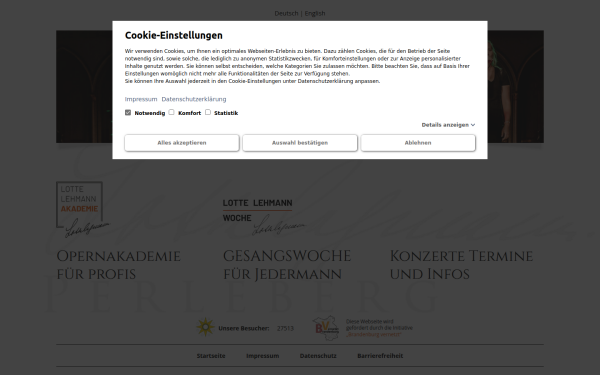The width and height of the screenshot is (600, 375).
Task: Go to Startseite in footer menu
Action: (x=211, y=356)
